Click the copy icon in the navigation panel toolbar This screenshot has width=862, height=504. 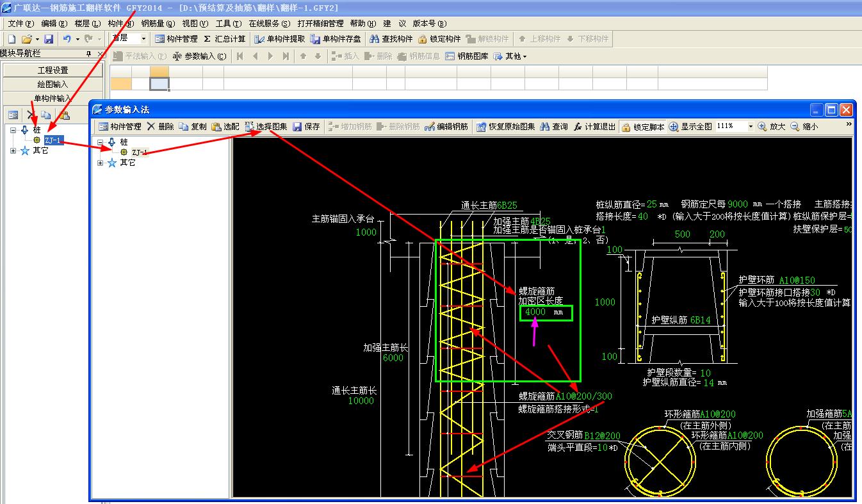(46, 115)
